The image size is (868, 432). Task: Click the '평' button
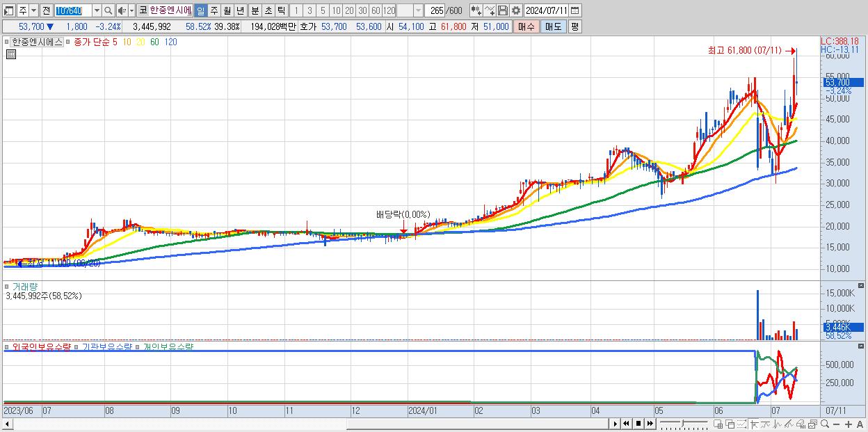click(x=574, y=26)
